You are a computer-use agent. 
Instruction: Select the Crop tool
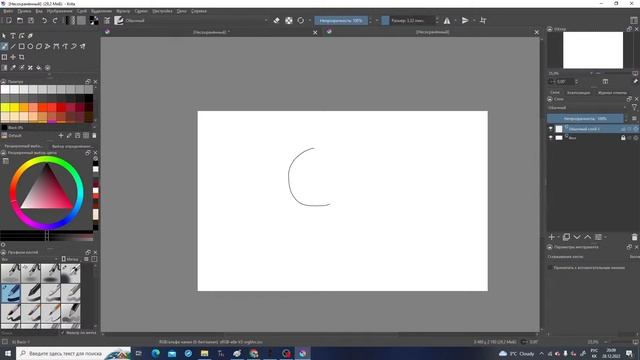(x=22, y=57)
